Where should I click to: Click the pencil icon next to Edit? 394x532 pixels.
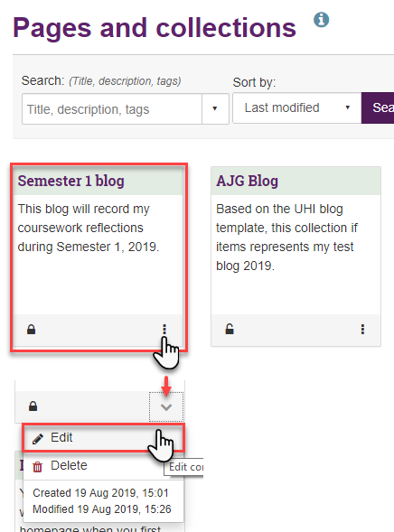(38, 438)
